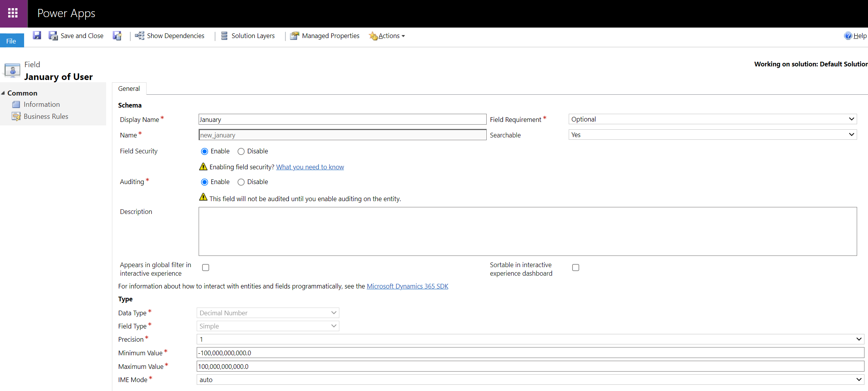Click the Minimum Value input field

530,353
